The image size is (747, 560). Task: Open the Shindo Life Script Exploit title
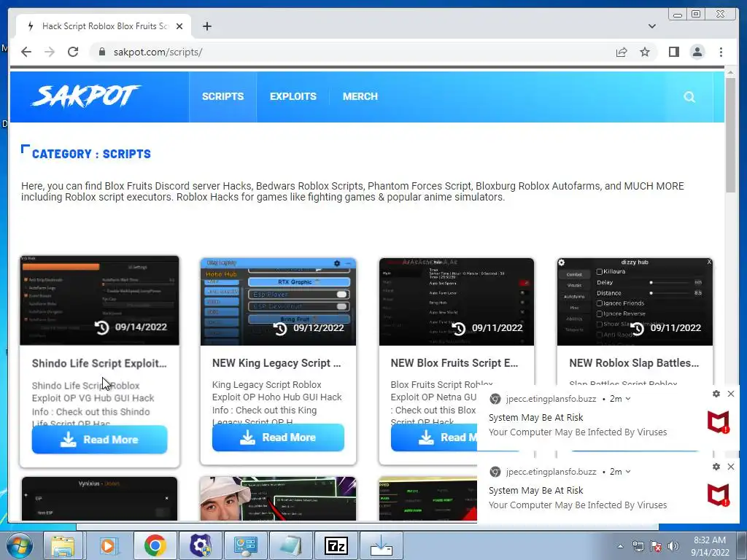(x=99, y=363)
